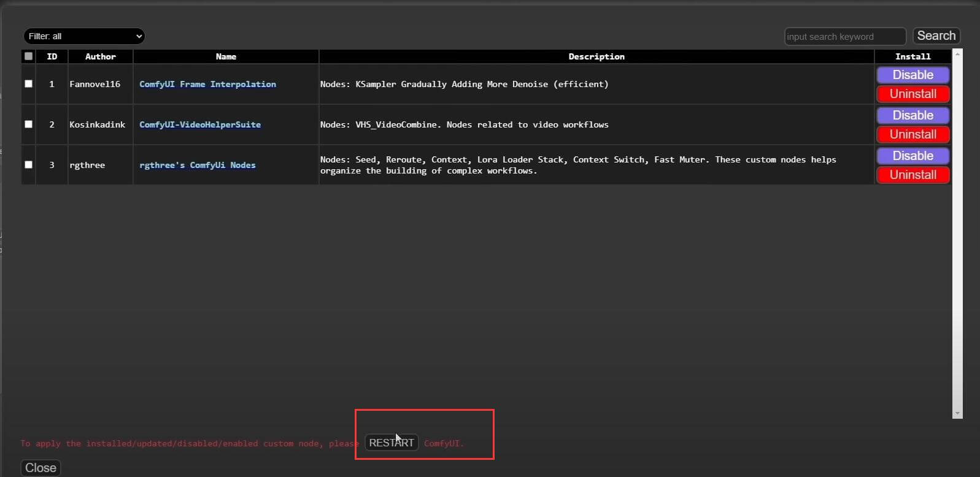Disable rgthree's ComfyUi Nodes
This screenshot has width=980, height=477.
pyautogui.click(x=913, y=156)
